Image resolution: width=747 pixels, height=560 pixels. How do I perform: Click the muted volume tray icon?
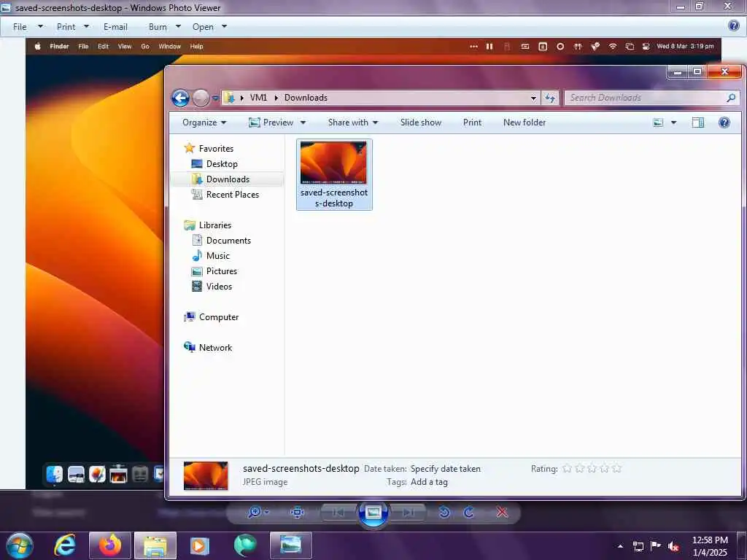[x=673, y=546]
